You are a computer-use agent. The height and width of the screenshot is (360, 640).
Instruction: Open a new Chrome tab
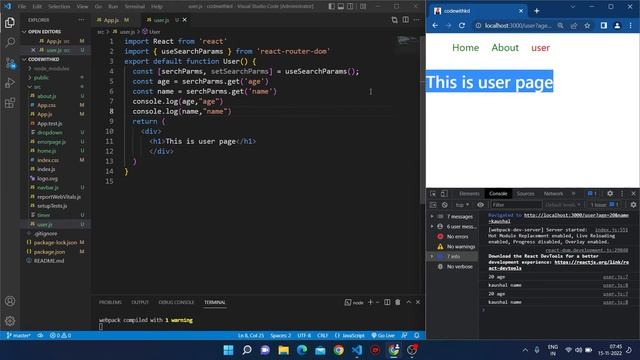tap(537, 11)
